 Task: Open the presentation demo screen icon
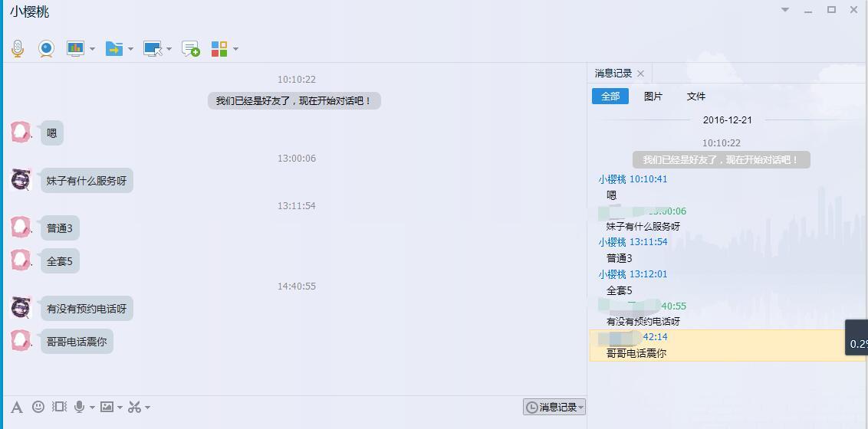pos(74,49)
